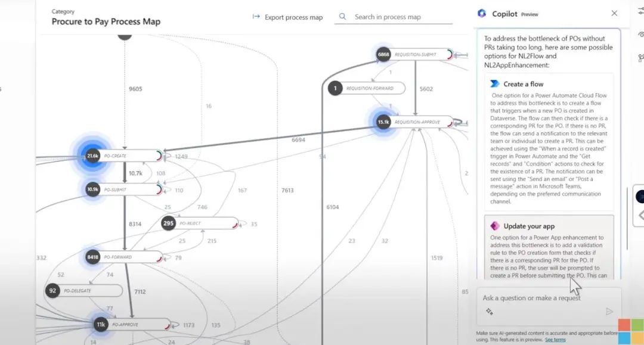Focus the Search in process map field
Viewport: 644px width, 345px height.
coord(394,17)
